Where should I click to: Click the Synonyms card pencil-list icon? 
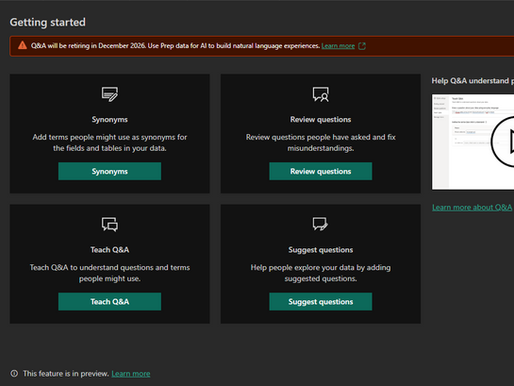pyautogui.click(x=110, y=94)
